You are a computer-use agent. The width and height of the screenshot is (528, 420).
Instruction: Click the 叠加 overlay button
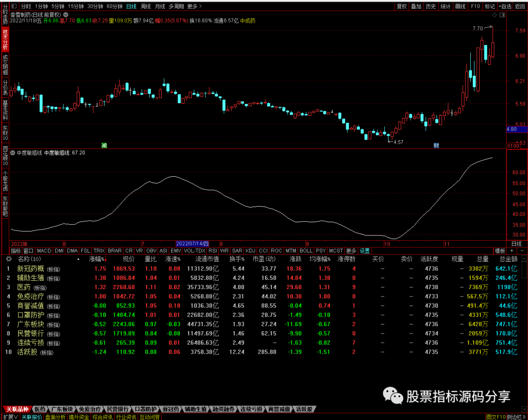click(x=416, y=6)
